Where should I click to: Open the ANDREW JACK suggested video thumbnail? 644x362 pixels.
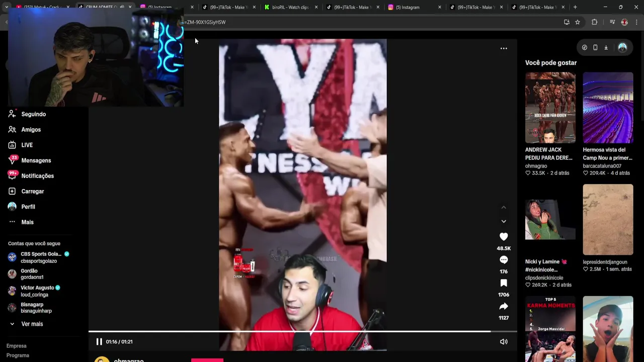pyautogui.click(x=550, y=108)
